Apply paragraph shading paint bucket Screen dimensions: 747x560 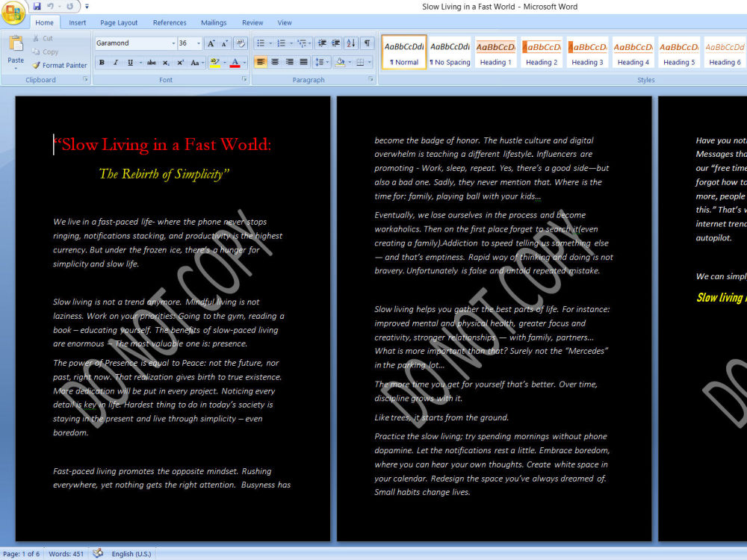click(340, 63)
